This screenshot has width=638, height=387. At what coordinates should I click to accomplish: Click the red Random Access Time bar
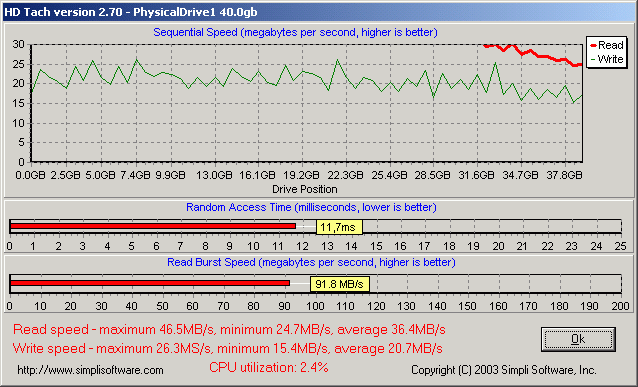[x=153, y=226]
